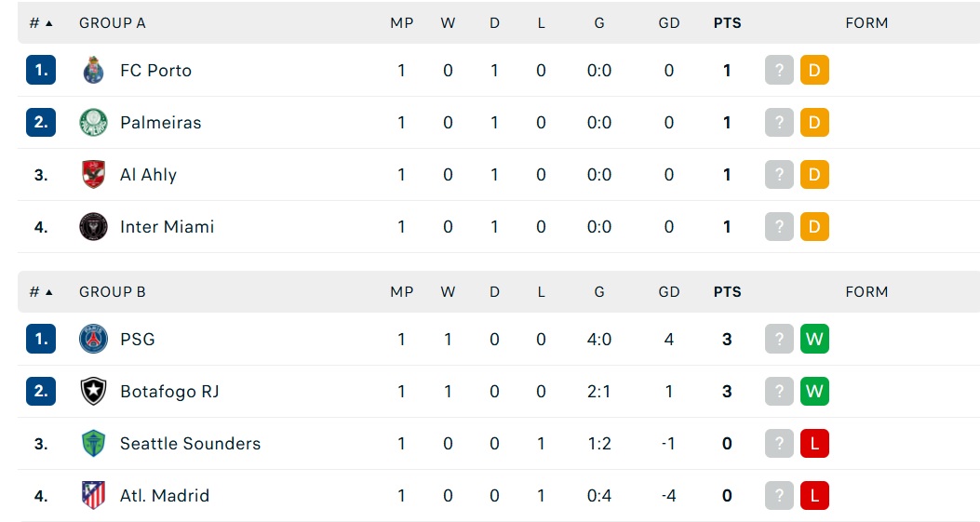Open the Botafogo RJ team link
Screen dimensions: 980x522
[x=169, y=391]
